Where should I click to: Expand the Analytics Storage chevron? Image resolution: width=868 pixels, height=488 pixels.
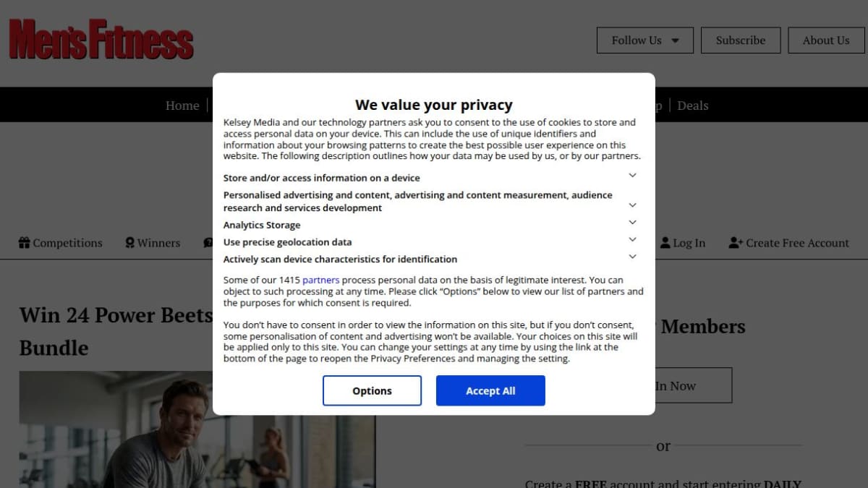(x=632, y=223)
